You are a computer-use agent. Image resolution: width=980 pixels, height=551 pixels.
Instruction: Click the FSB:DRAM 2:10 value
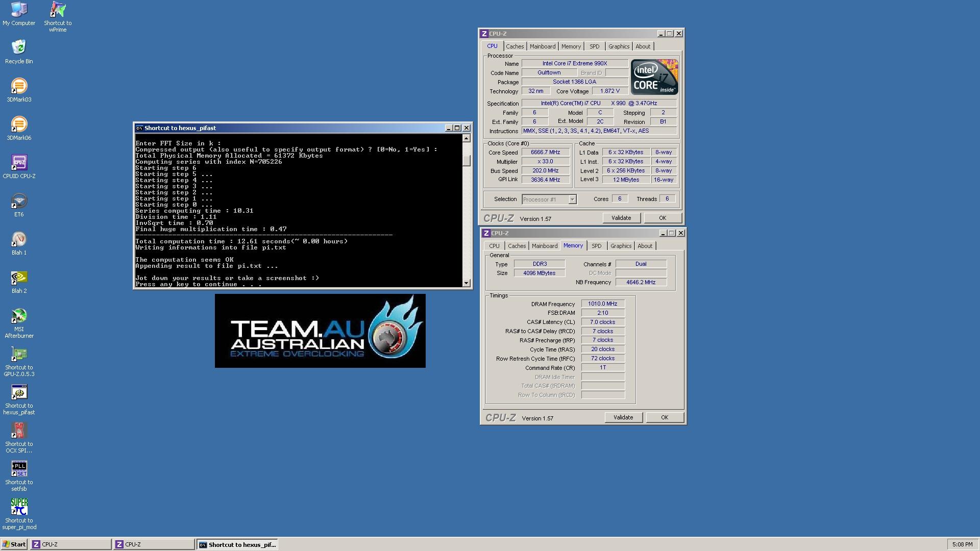click(x=603, y=313)
